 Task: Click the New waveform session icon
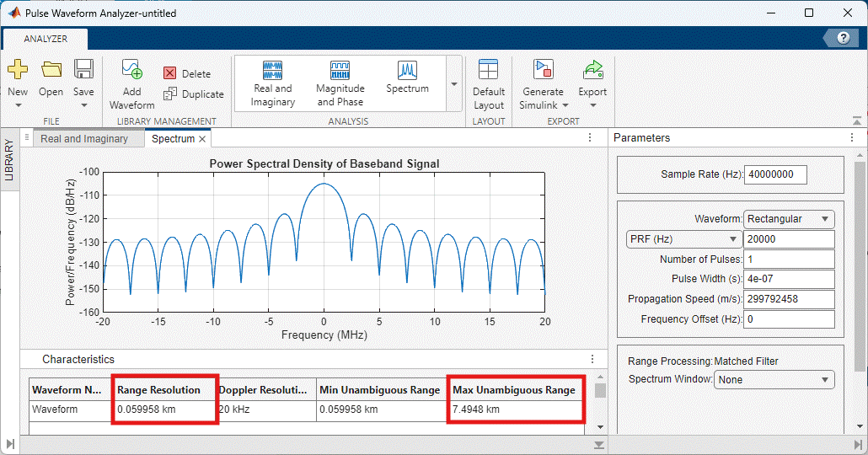point(18,71)
